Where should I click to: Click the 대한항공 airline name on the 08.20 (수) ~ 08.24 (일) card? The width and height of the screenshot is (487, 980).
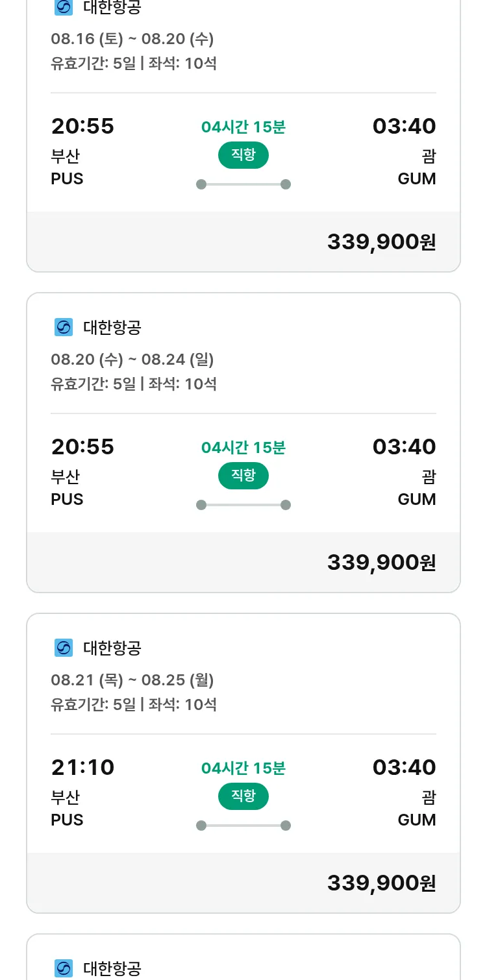pyautogui.click(x=112, y=327)
